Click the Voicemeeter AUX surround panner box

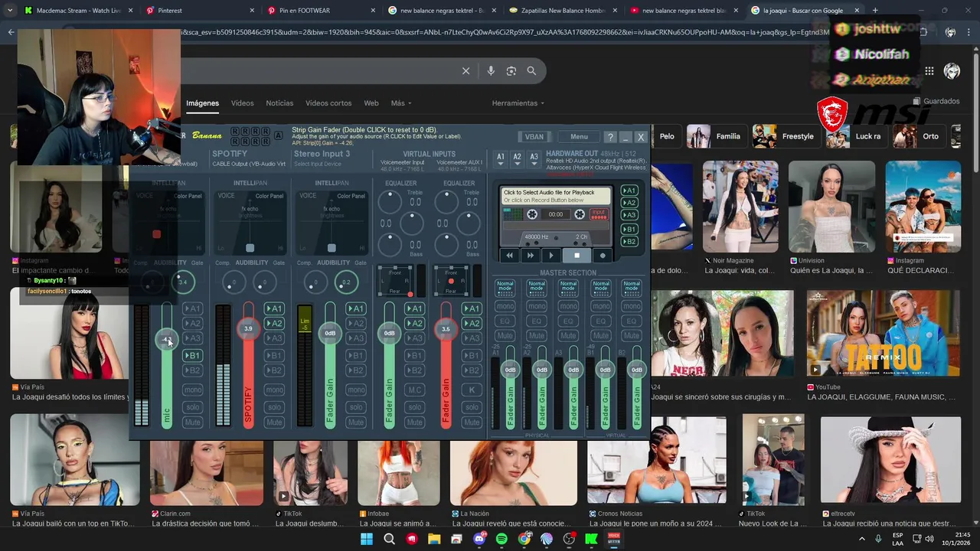[x=451, y=281]
